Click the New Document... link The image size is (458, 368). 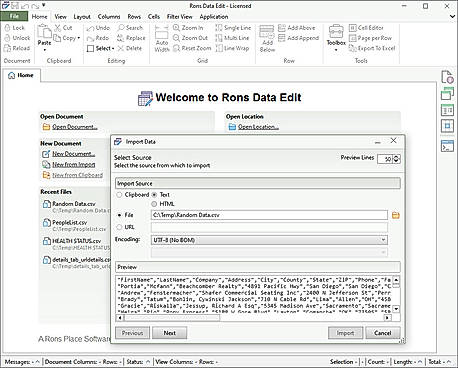(73, 154)
